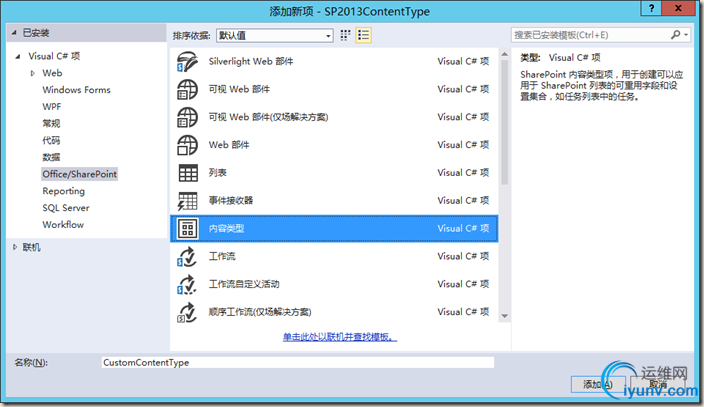This screenshot has height=407, width=704.
Task: Select the 顺序工作流(仅场解决方案) row text
Action: (260, 312)
